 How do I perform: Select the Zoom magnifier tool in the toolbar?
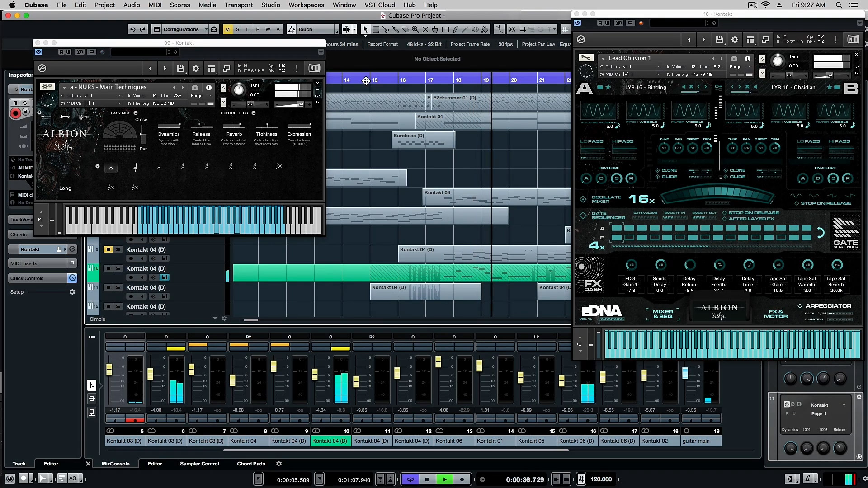pyautogui.click(x=415, y=29)
